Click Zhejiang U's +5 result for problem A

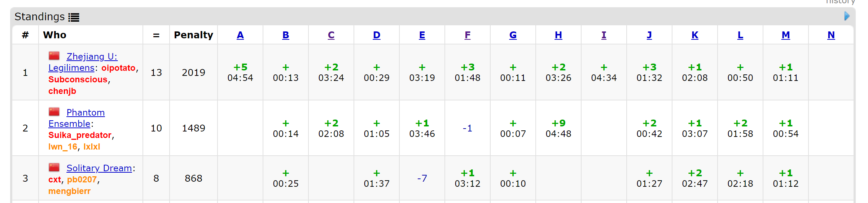point(240,72)
